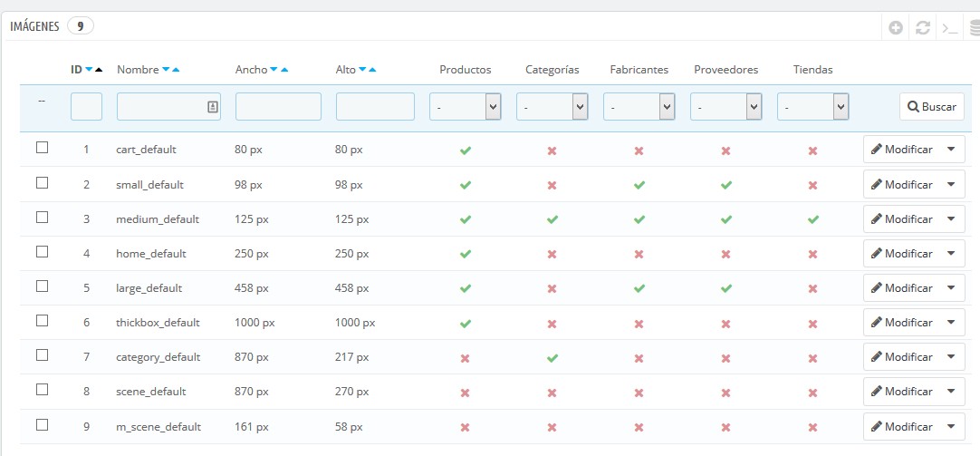Image resolution: width=980 pixels, height=456 pixels.
Task: Expand action menu arrow for scene_default row
Action: pyautogui.click(x=950, y=392)
